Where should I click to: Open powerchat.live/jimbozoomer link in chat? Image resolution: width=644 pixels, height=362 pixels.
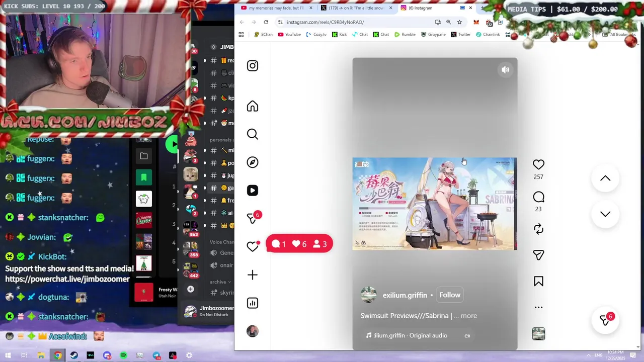(67, 279)
